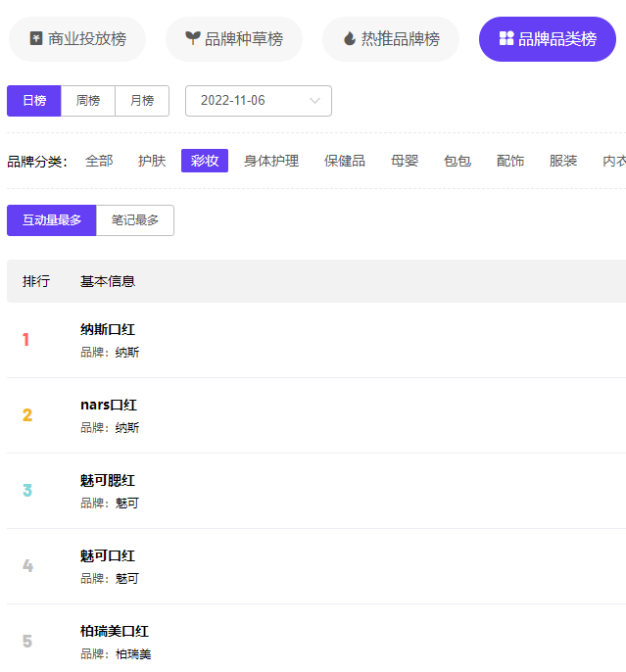Filter brand category by 母婴
The width and height of the screenshot is (626, 672).
(405, 161)
